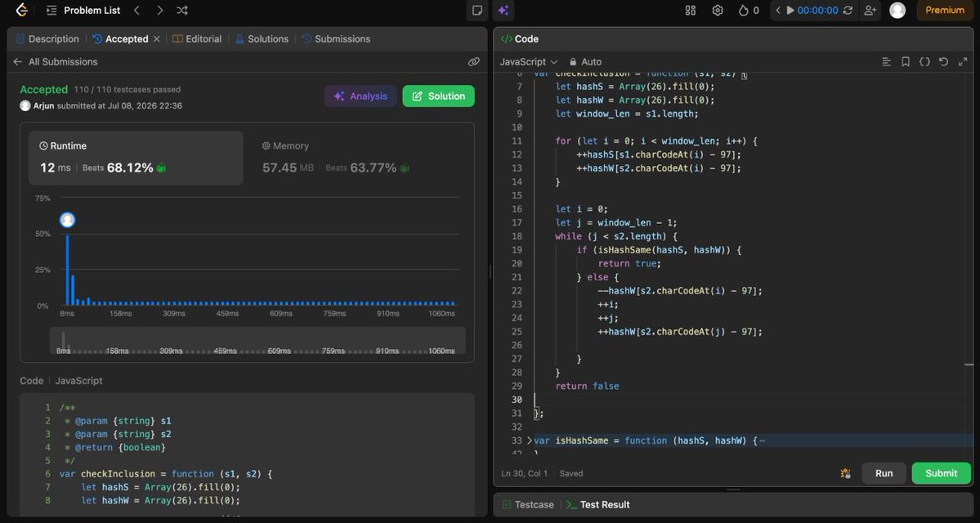Go to the next problem arrow

[160, 10]
